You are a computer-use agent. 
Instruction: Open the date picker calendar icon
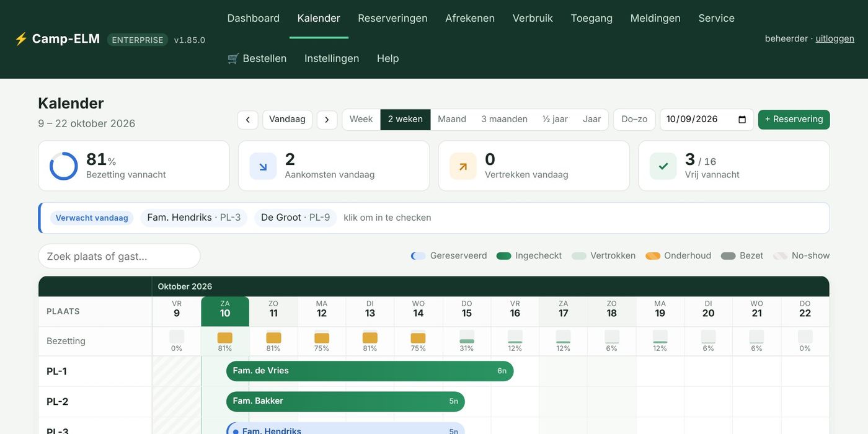coord(742,120)
